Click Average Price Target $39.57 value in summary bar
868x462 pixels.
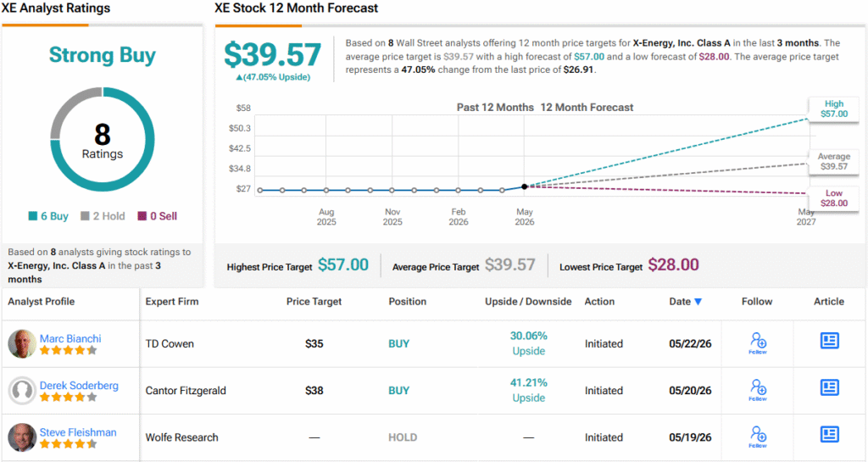pyautogui.click(x=509, y=265)
